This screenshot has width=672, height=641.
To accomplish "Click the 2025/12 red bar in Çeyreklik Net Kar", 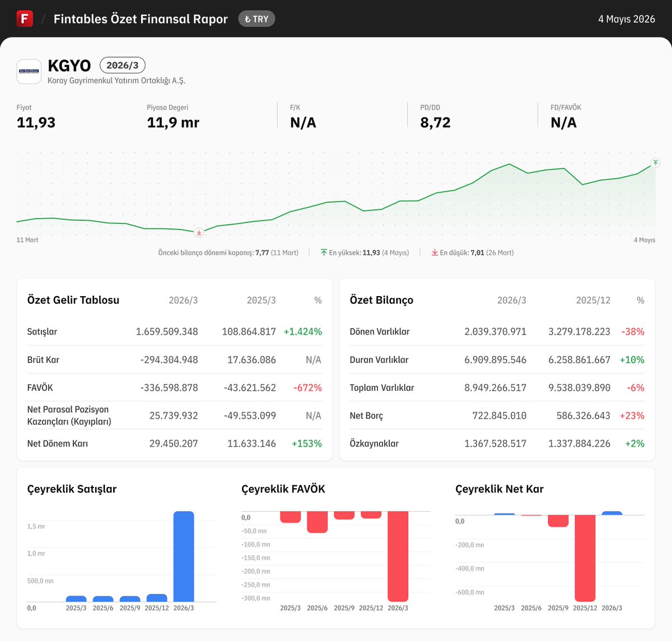I will pos(585,558).
